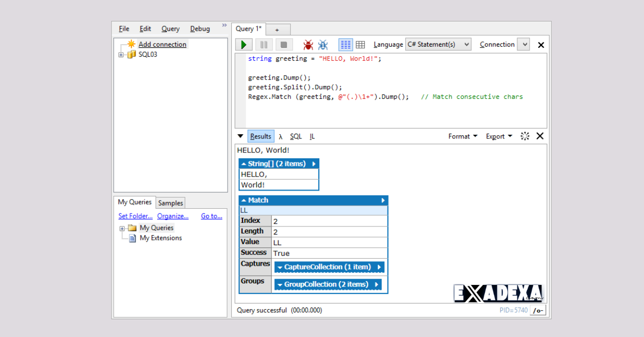Expand the results pane to full screen
This screenshot has height=337, width=644.
point(524,136)
